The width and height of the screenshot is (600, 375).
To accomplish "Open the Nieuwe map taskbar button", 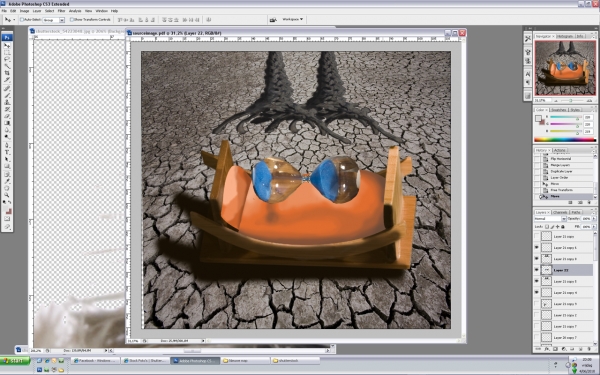I will coord(245,360).
